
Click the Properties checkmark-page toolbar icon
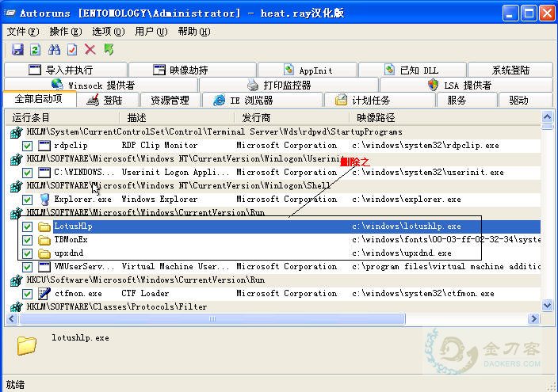coord(72,49)
